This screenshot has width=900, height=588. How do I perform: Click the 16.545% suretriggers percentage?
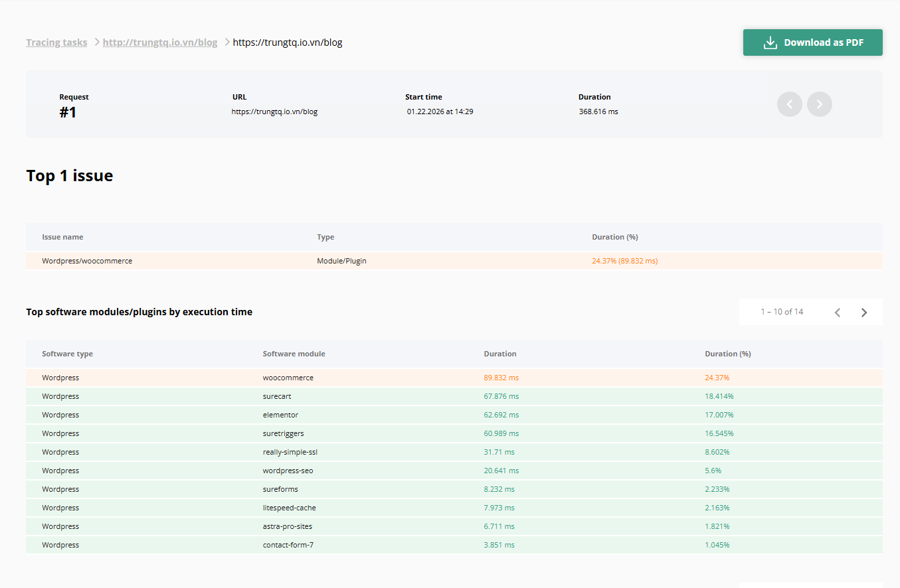[x=719, y=433]
